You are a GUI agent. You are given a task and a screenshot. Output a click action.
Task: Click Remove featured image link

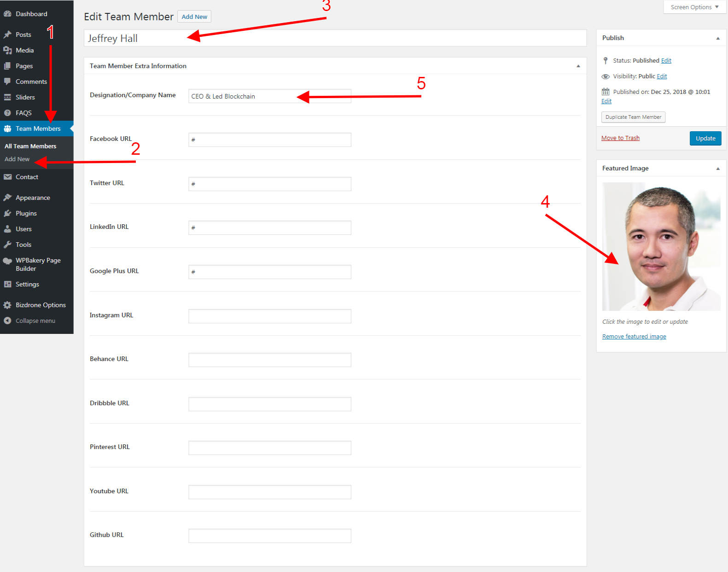[x=634, y=336]
